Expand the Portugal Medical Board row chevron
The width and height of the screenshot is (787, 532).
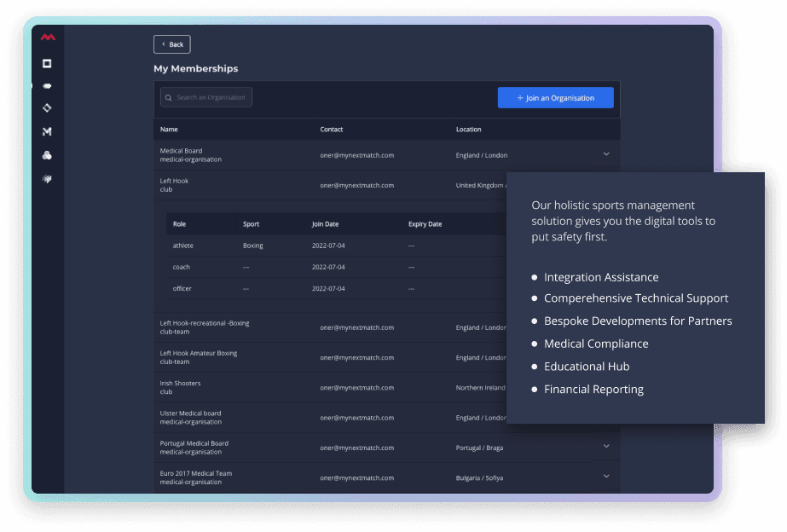pyautogui.click(x=606, y=446)
